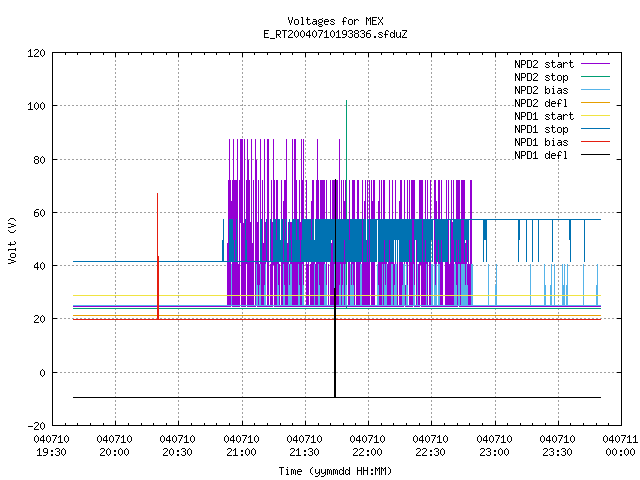Click the NPD1 bias legend label

click(541, 142)
